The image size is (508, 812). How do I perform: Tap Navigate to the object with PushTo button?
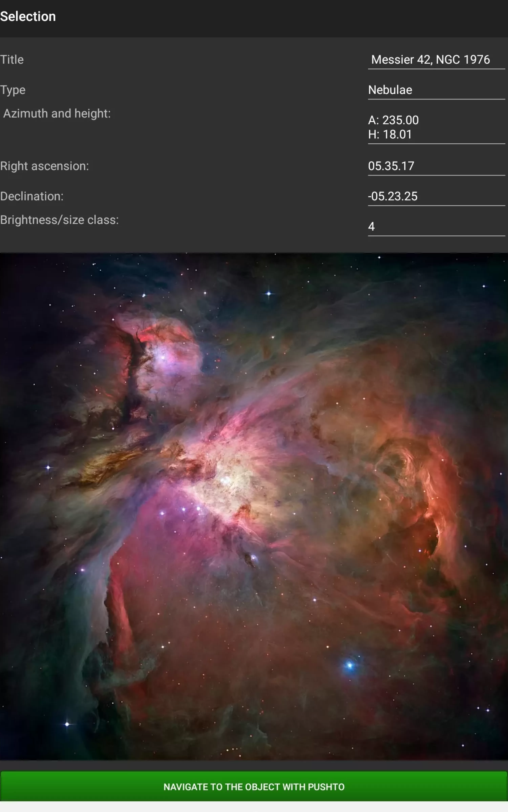click(254, 786)
